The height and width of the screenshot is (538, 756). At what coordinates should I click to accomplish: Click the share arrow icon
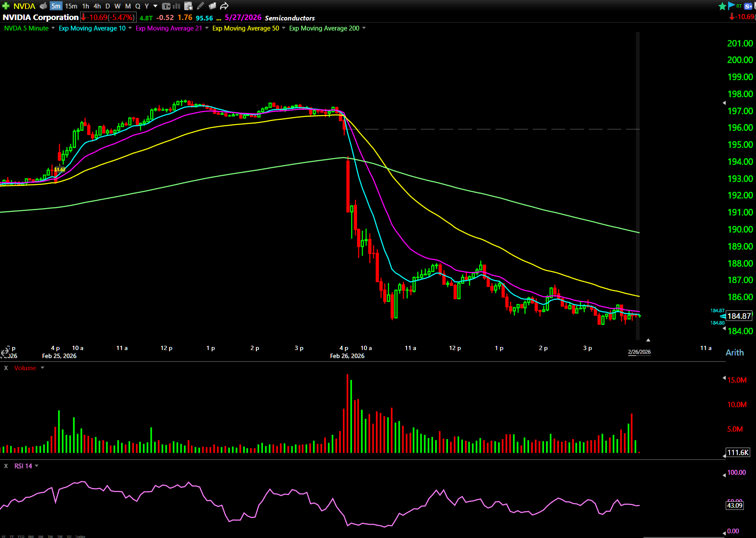(x=224, y=6)
